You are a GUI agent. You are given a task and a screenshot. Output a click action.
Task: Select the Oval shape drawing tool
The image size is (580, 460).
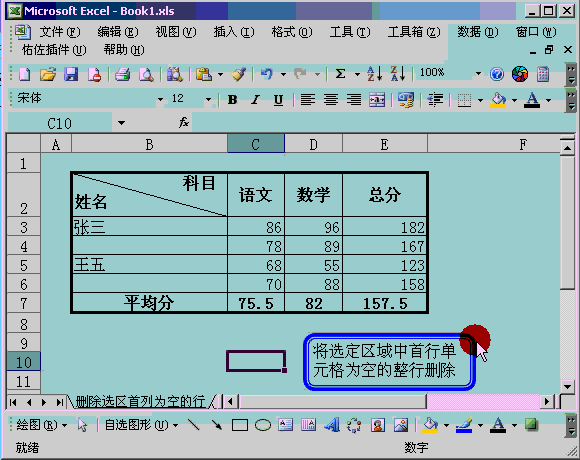(x=263, y=425)
